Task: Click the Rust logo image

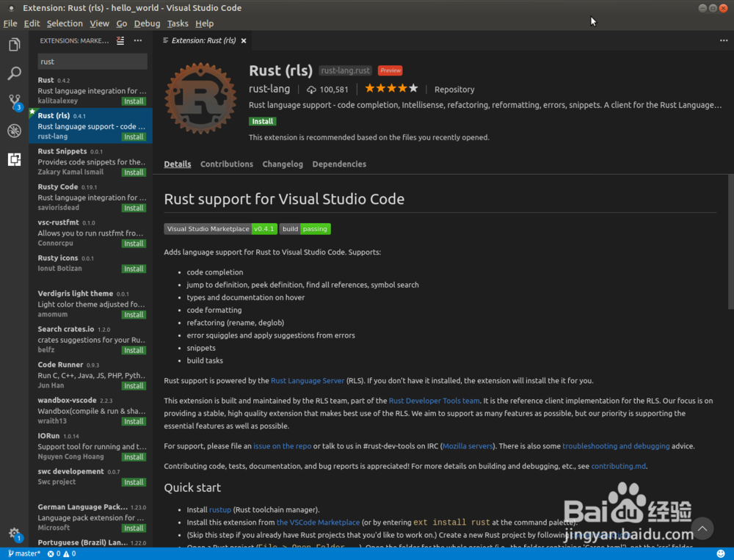Action: pyautogui.click(x=200, y=99)
